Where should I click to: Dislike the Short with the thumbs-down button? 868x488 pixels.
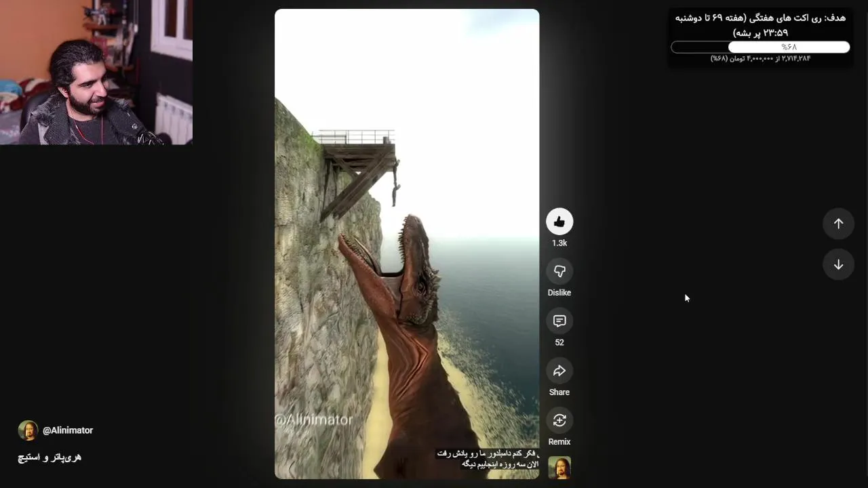559,271
